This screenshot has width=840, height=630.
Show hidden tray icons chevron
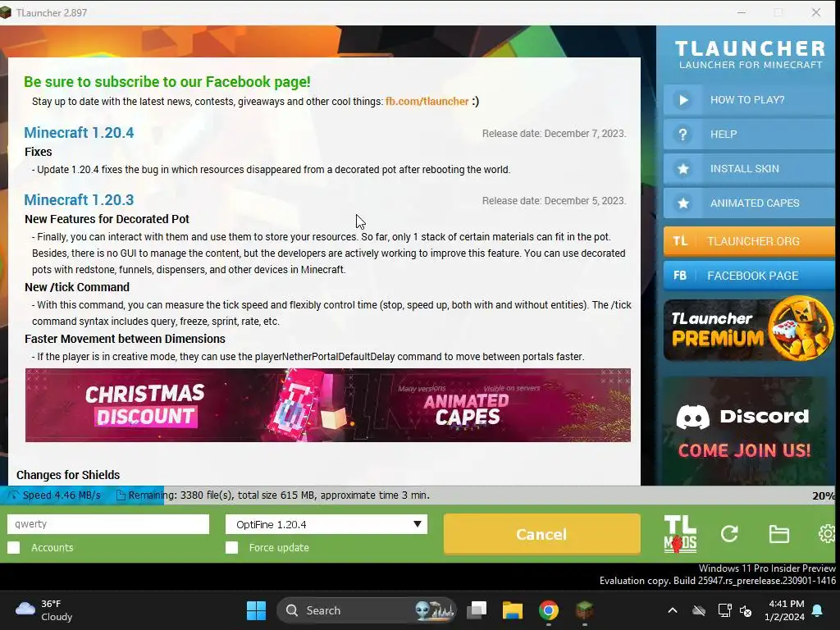click(x=673, y=610)
